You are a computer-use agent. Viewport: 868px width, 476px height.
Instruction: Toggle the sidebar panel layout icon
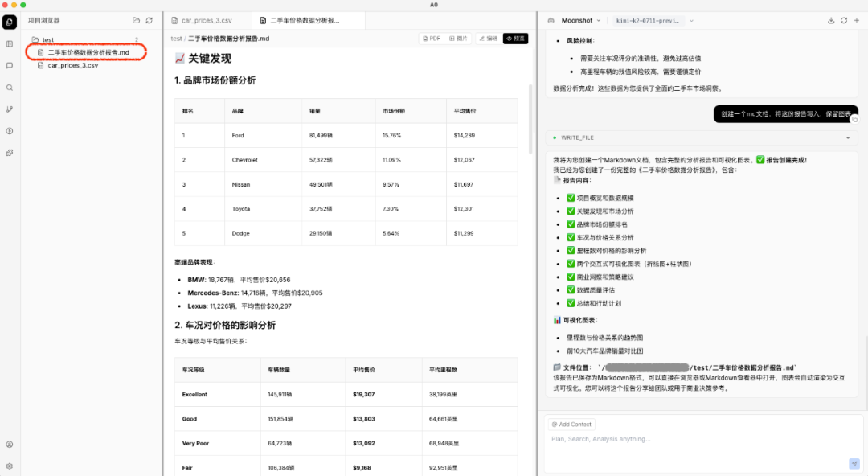(10, 43)
